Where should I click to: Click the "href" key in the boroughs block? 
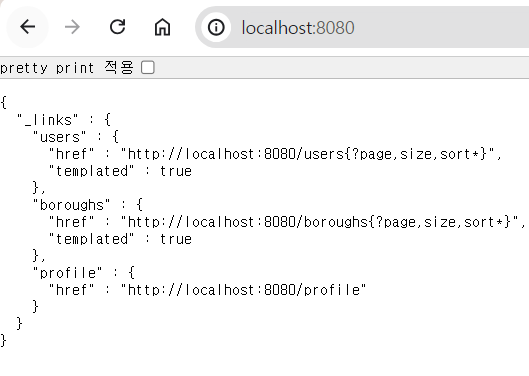pyautogui.click(x=72, y=222)
